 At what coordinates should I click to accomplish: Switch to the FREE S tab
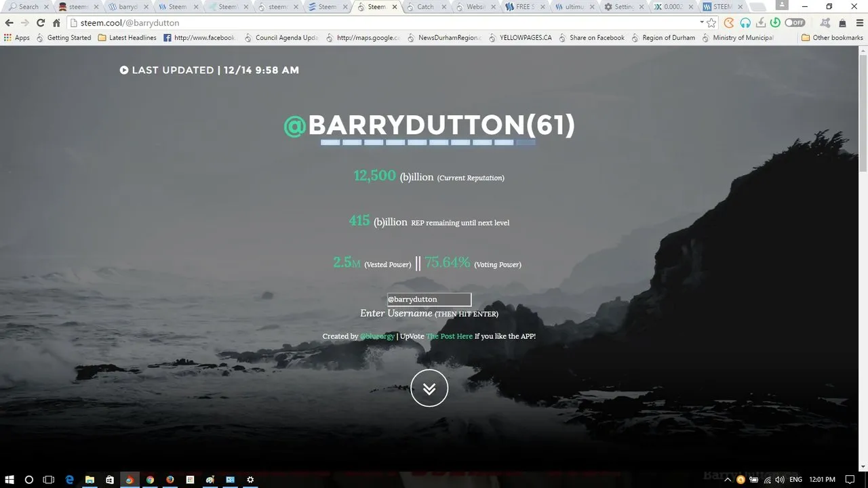[524, 7]
